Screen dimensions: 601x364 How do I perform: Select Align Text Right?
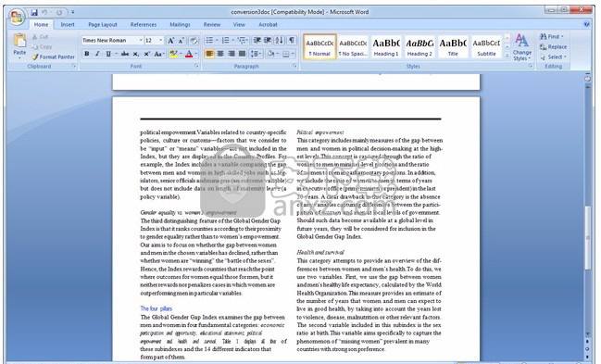[x=232, y=54]
